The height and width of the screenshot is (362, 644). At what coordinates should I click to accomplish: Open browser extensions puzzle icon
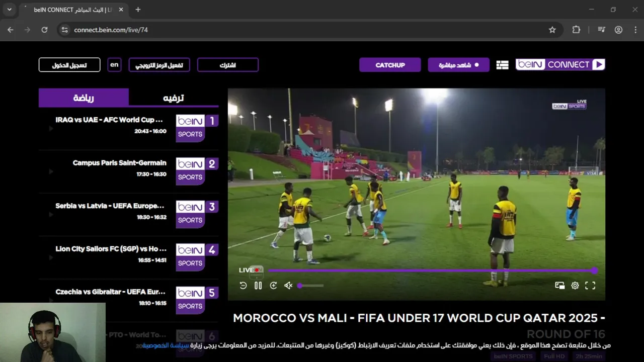pyautogui.click(x=576, y=30)
